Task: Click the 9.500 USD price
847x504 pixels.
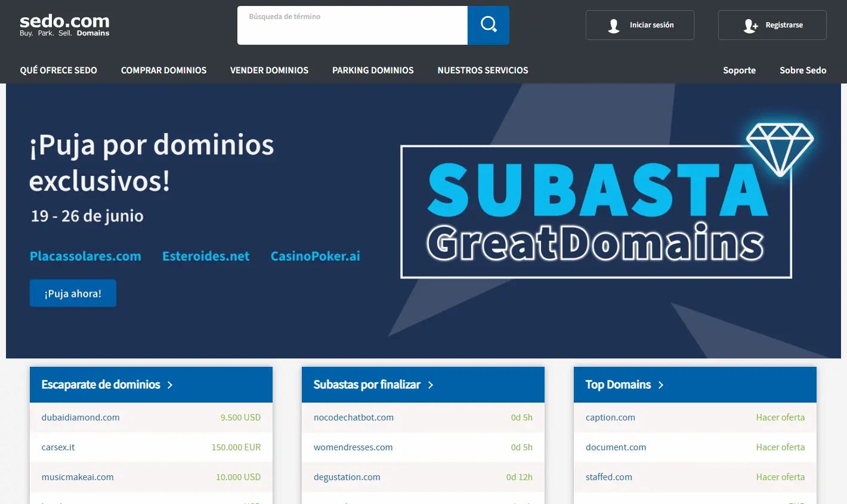Action: 240,418
